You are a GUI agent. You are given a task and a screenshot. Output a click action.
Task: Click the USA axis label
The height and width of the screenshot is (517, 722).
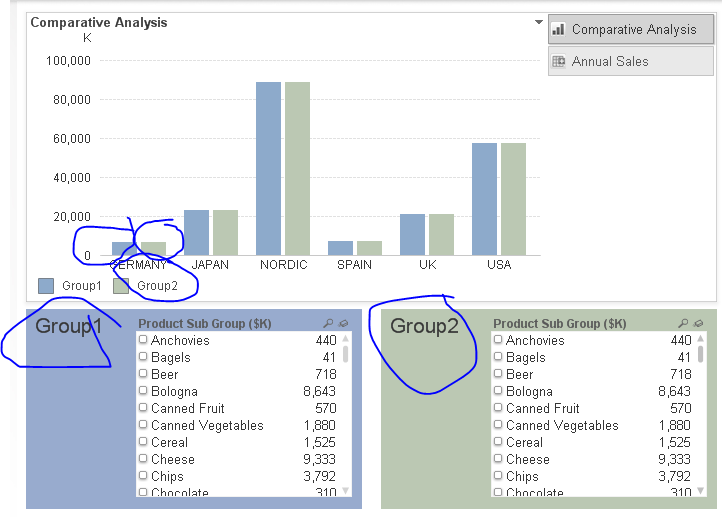[499, 265]
